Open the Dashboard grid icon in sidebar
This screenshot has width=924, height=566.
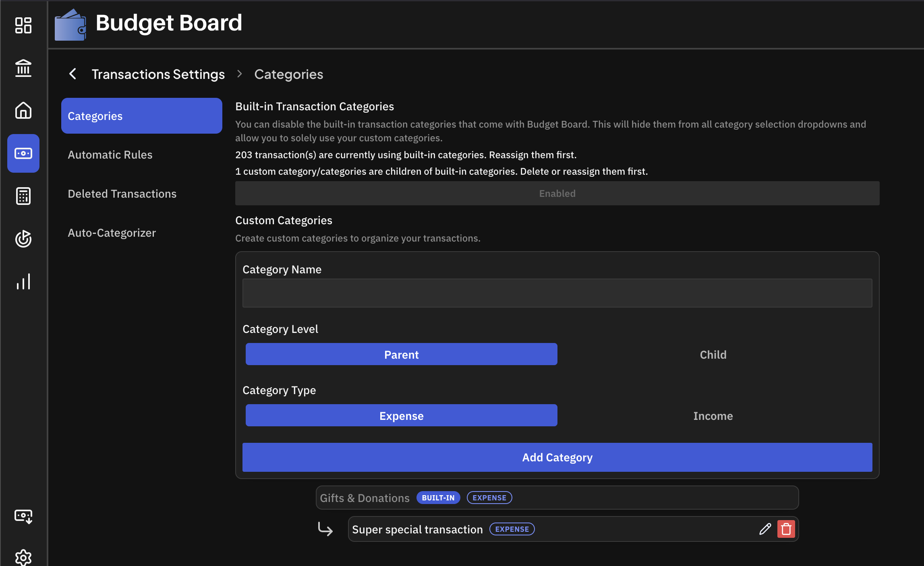click(x=23, y=25)
